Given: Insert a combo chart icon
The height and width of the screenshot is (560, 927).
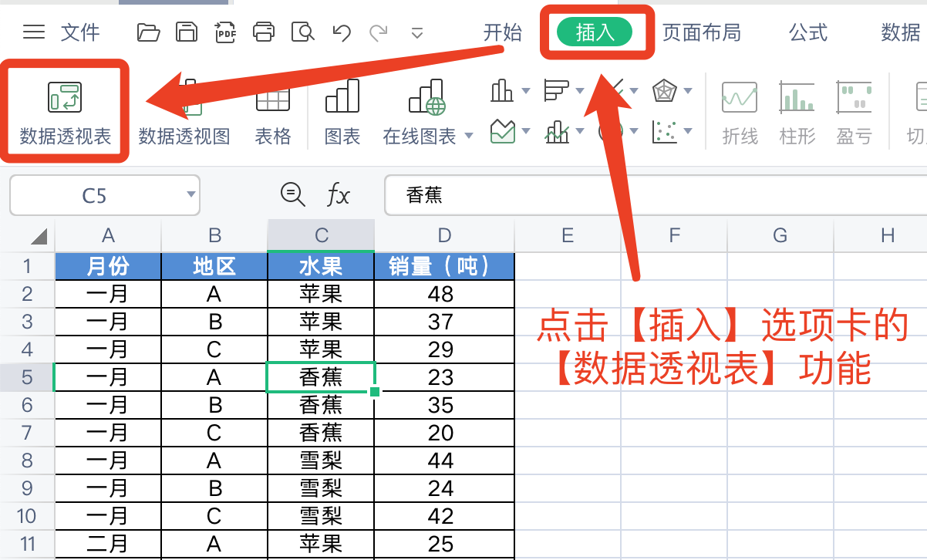Looking at the screenshot, I should (556, 131).
